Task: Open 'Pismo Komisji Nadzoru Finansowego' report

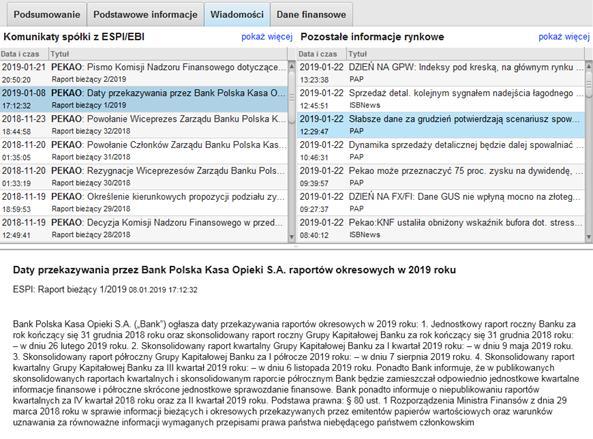Action: coord(144,73)
